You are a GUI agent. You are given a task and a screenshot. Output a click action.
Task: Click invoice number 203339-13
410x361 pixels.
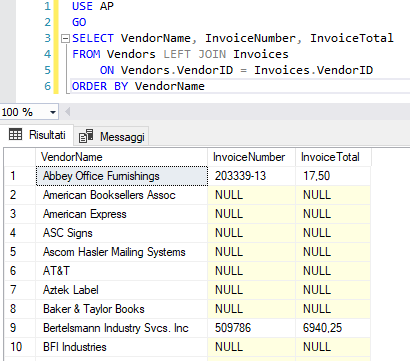coord(252,176)
